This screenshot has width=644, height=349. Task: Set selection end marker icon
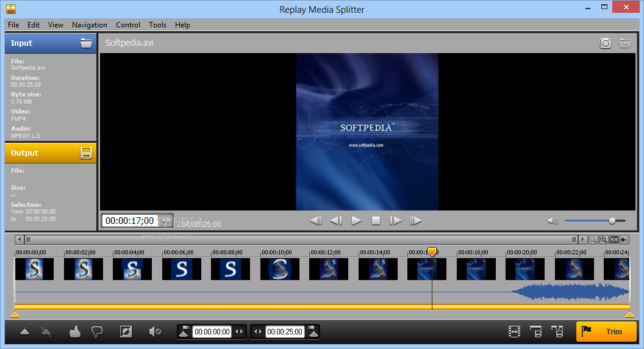(x=313, y=332)
